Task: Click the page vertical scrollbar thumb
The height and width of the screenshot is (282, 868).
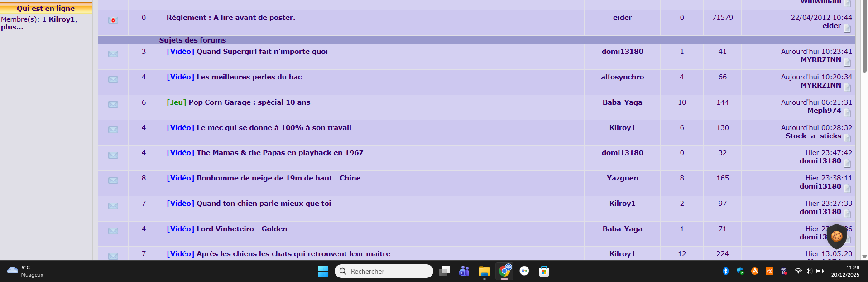Action: 864,36
